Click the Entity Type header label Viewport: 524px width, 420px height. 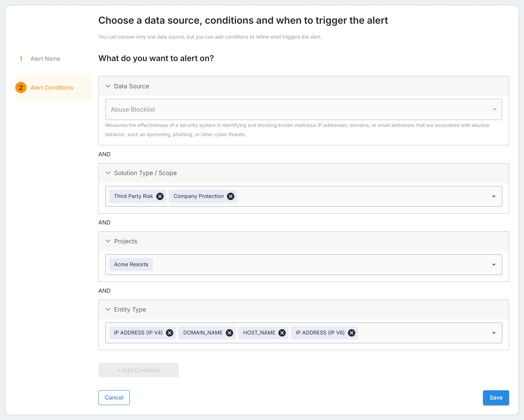[x=130, y=309]
